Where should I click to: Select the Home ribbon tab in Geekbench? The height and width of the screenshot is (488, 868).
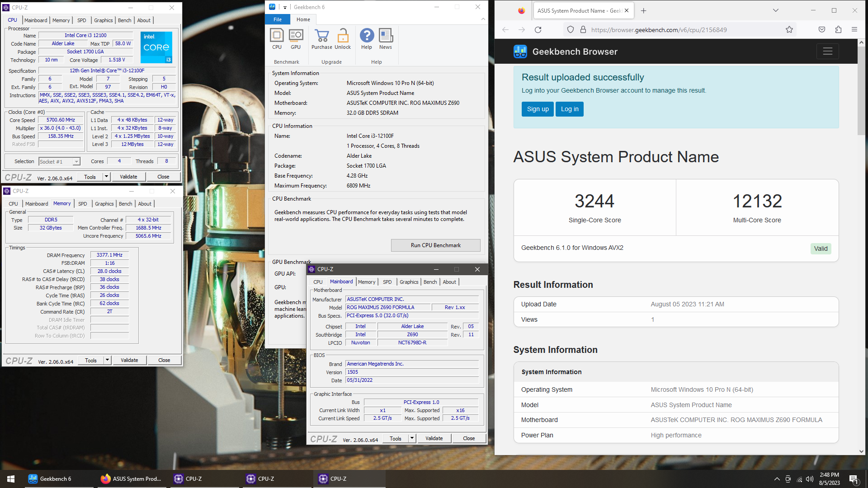tap(303, 19)
